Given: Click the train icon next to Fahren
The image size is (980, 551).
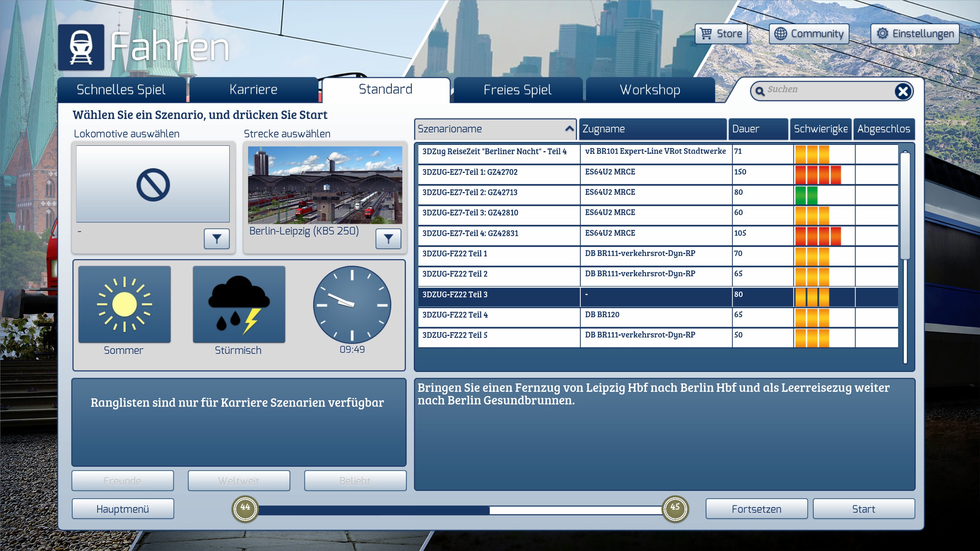Looking at the screenshot, I should pyautogui.click(x=81, y=47).
